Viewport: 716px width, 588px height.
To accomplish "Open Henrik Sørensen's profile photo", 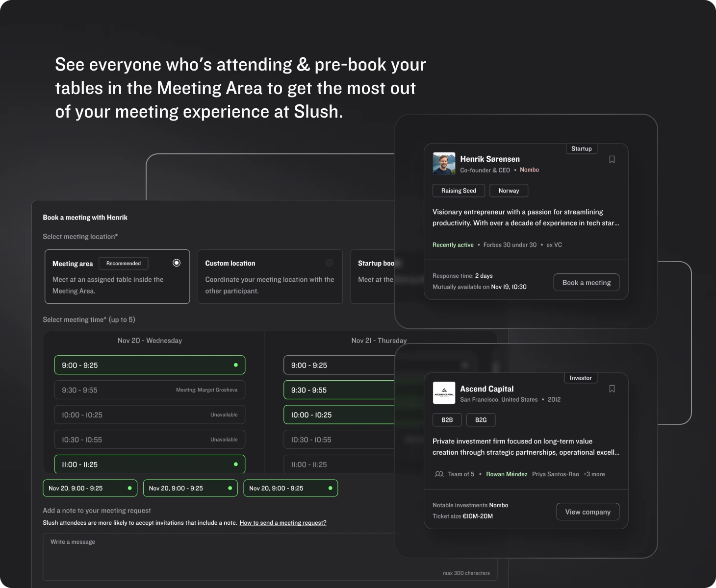I will (444, 164).
